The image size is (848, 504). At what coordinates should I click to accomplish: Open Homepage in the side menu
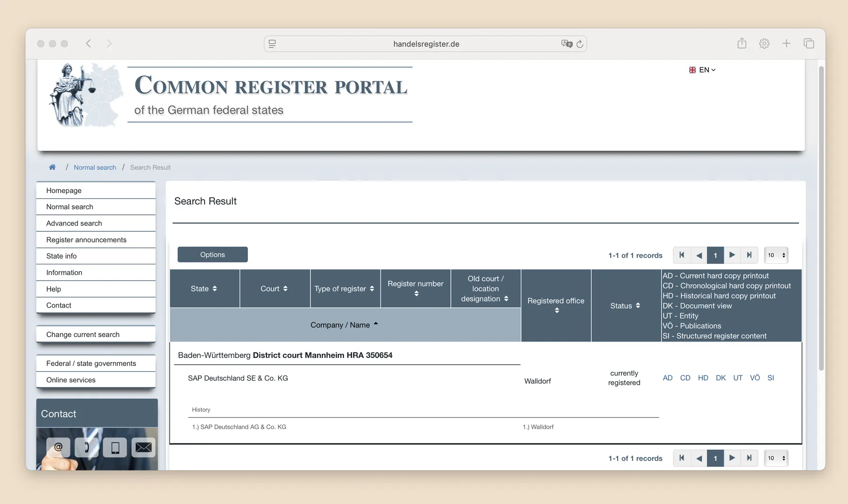click(96, 190)
